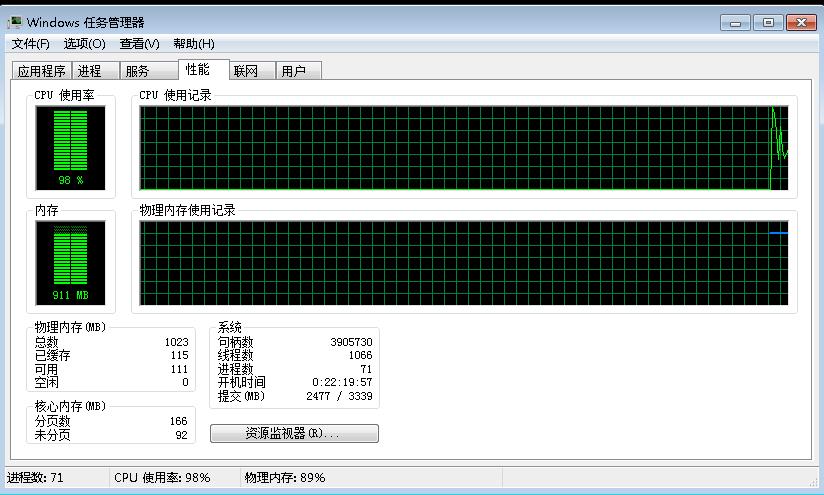Screen dimensions: 824x495
Task: Click the CPU 使用记录 history graph
Action: 464,148
